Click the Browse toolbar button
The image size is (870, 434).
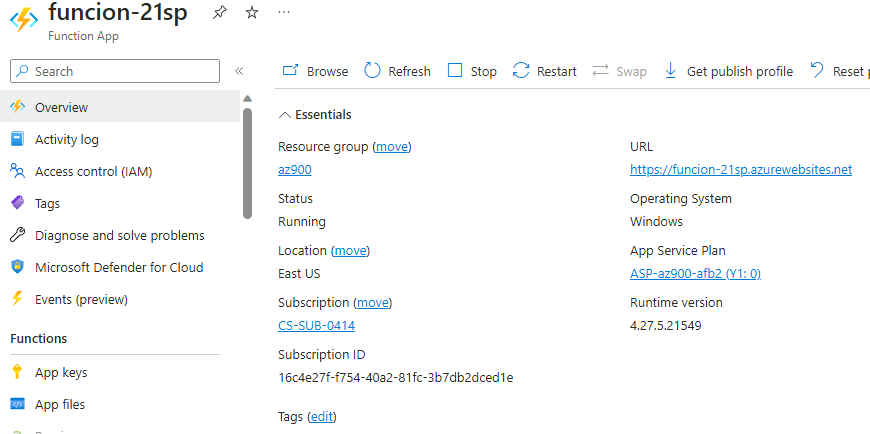tap(315, 71)
